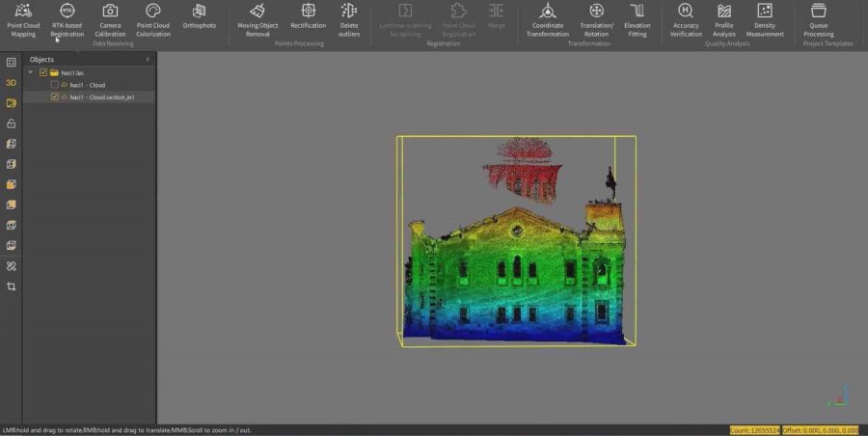The width and height of the screenshot is (868, 436).
Task: Select the Delete outliers tool
Action: [349, 19]
